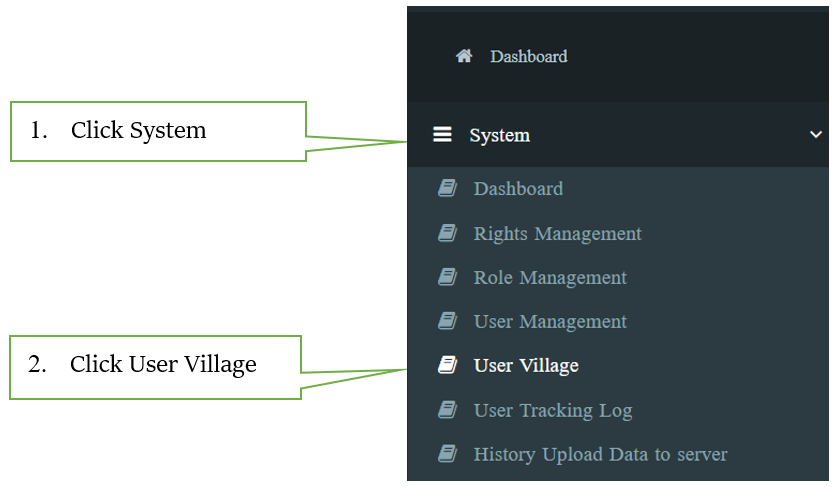Click the hamburger icon next to System
Screen dimensions: 837x487
tap(442, 134)
